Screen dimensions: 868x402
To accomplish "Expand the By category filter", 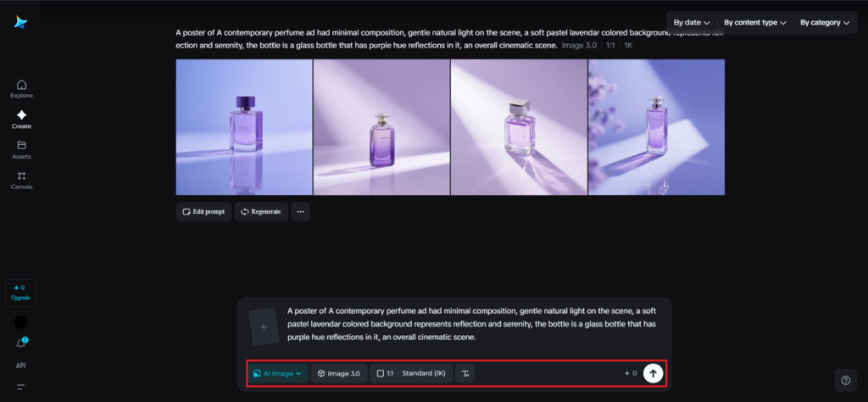I will (x=824, y=23).
